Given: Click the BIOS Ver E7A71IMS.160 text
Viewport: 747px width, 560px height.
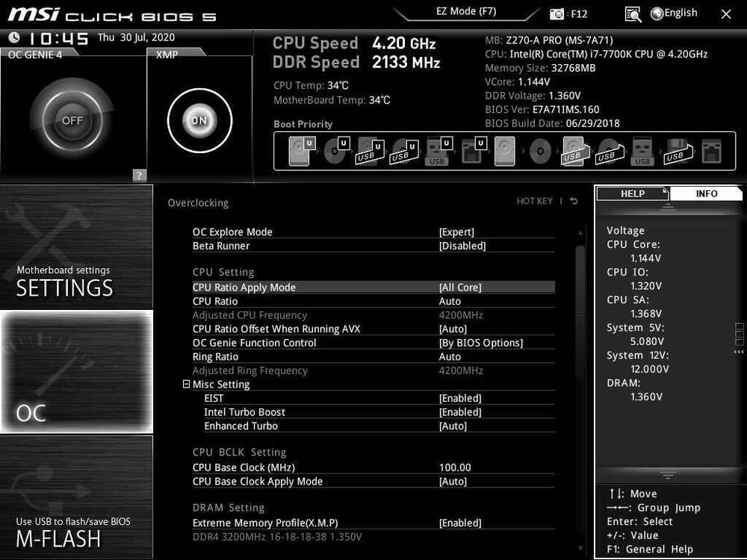Looking at the screenshot, I should tap(542, 110).
